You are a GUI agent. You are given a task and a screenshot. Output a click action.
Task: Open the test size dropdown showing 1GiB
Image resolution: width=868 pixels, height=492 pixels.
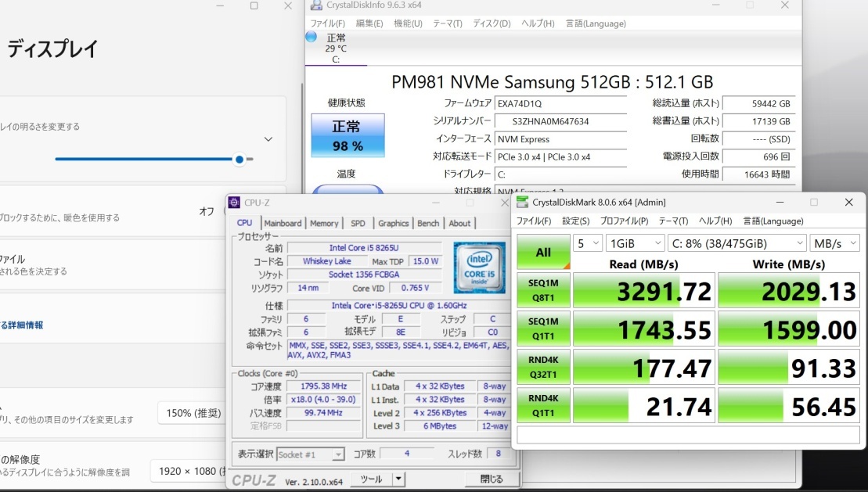click(x=635, y=243)
